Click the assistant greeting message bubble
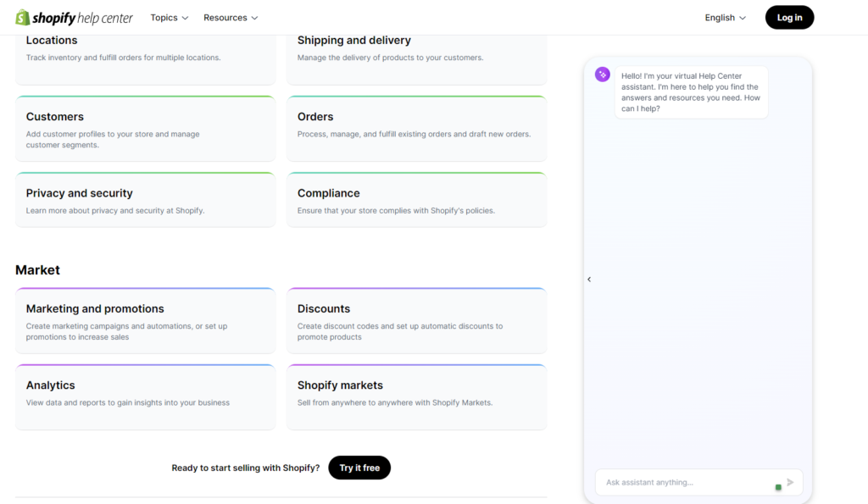 [691, 92]
